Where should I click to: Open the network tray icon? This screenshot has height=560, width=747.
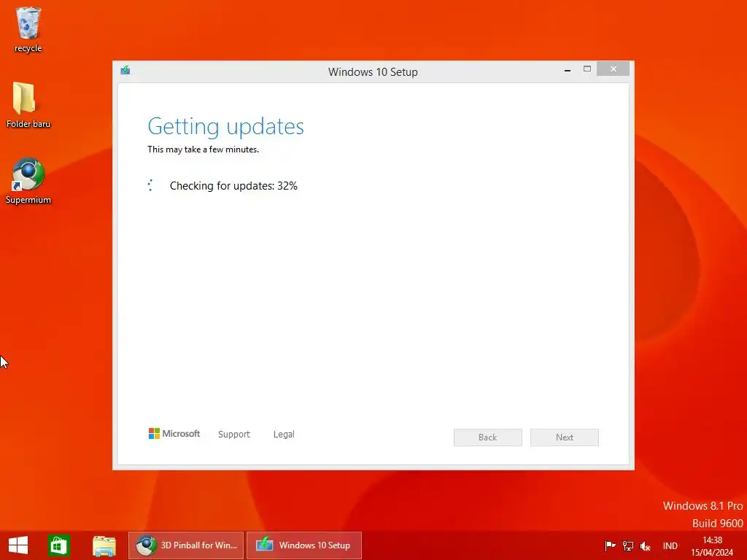coord(628,545)
